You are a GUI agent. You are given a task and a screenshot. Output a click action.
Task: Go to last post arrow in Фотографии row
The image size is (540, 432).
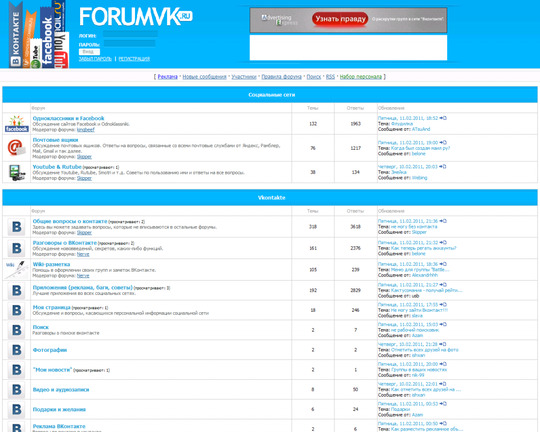pyautogui.click(x=443, y=344)
